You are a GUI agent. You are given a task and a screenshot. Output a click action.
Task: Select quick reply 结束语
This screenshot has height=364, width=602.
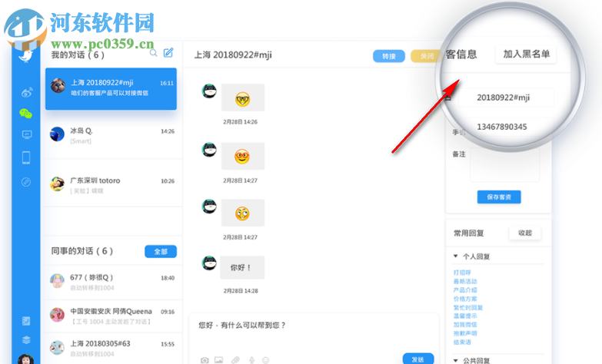[x=462, y=342]
